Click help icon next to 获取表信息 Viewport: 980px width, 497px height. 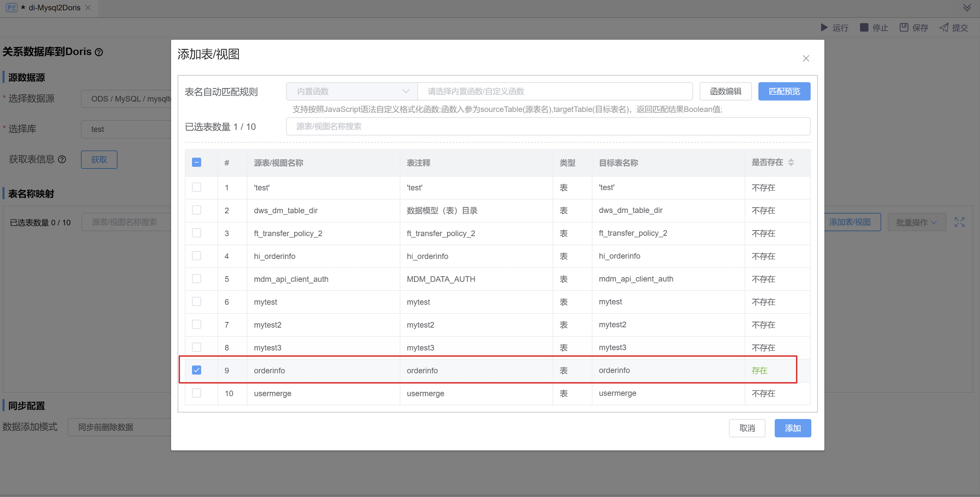(x=62, y=160)
